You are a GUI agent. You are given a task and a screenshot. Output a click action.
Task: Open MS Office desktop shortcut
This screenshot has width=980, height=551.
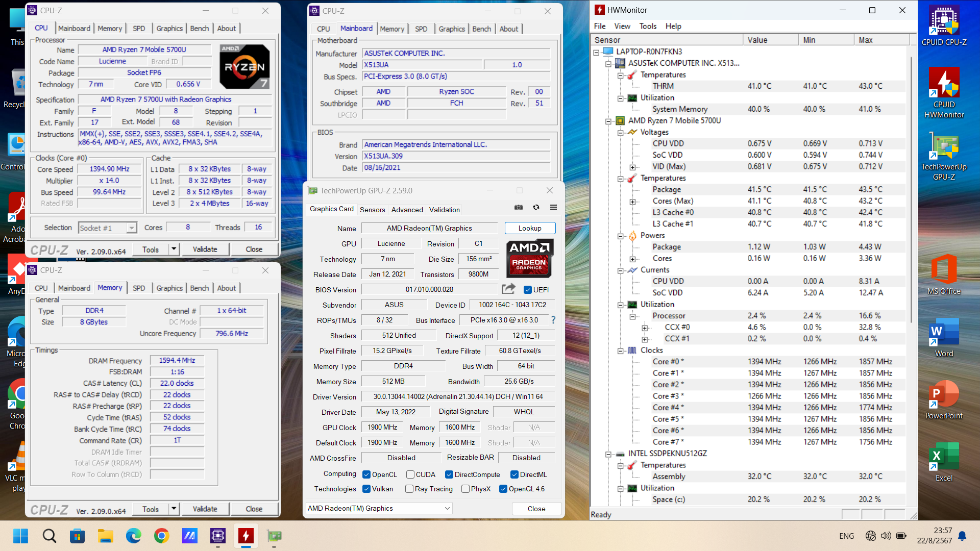[x=944, y=274]
